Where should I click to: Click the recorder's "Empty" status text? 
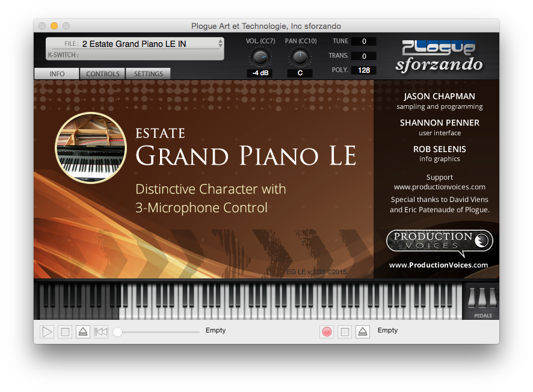[x=387, y=330]
